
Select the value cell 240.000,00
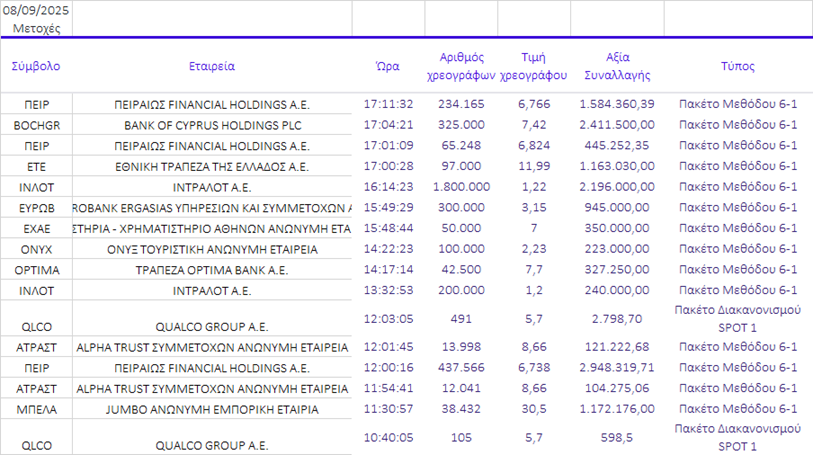point(617,291)
